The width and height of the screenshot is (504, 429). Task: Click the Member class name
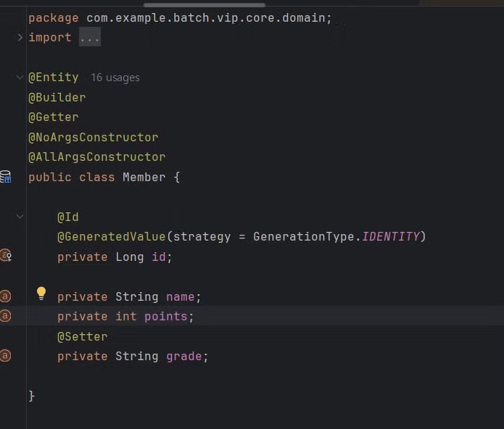(144, 178)
